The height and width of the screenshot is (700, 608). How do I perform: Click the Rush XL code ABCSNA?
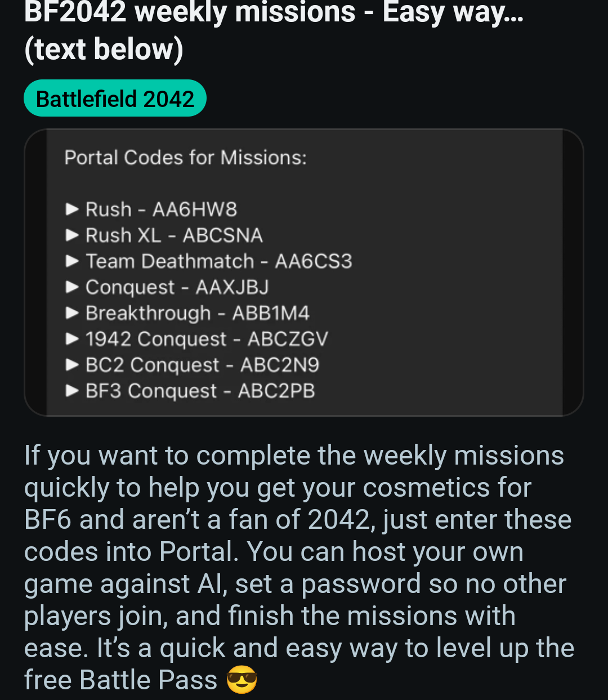tap(223, 235)
